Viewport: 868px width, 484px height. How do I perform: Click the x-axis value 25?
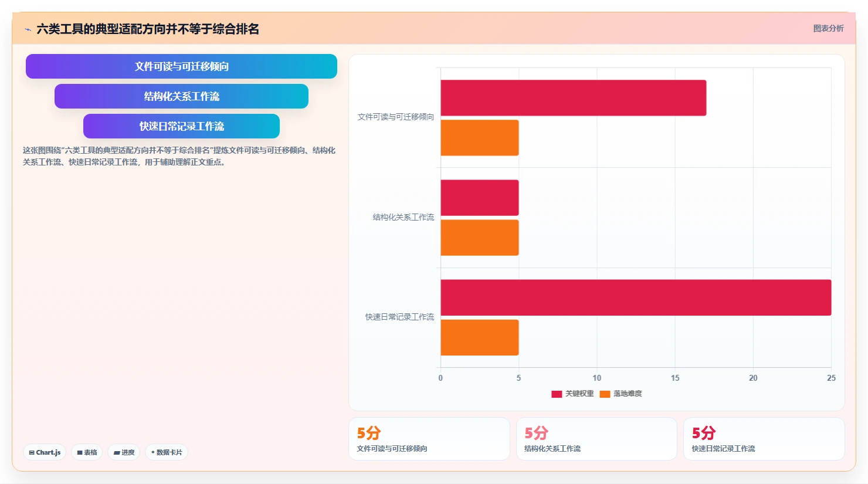[x=831, y=378]
